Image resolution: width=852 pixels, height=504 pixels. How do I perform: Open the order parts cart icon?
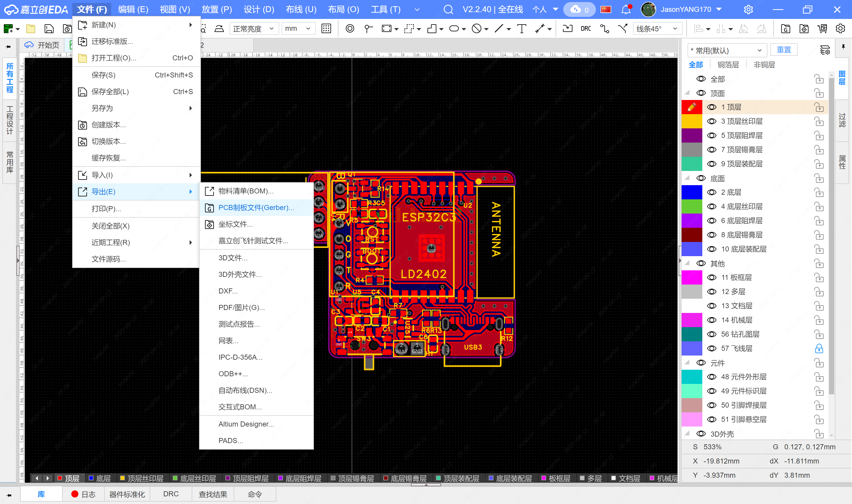(x=822, y=29)
